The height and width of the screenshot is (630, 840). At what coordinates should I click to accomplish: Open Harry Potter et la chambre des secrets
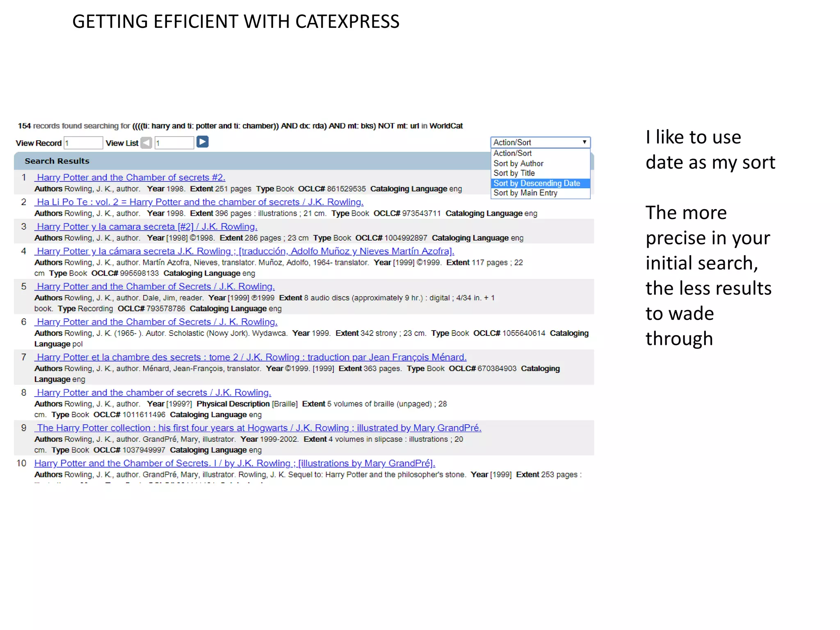pos(251,357)
